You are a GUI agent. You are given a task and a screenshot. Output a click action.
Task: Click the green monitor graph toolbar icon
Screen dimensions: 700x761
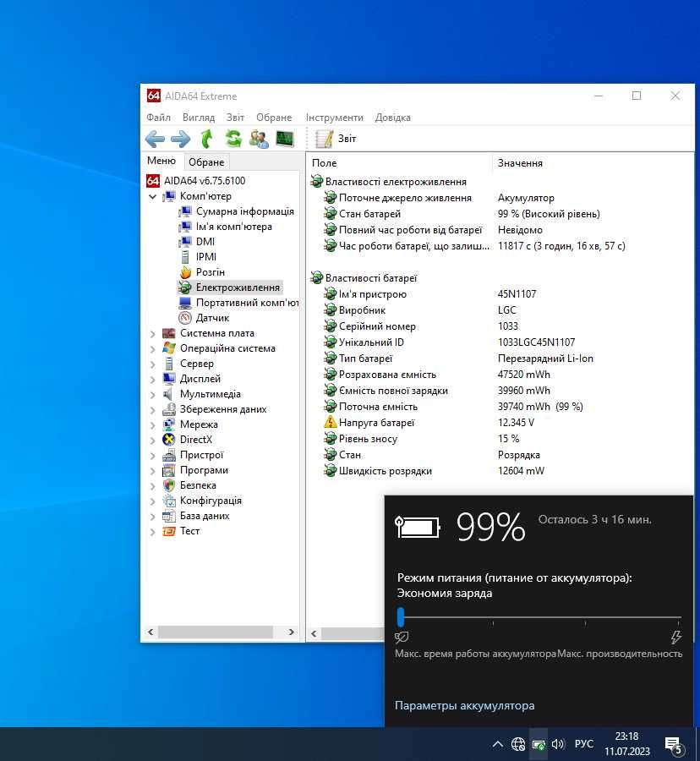285,140
